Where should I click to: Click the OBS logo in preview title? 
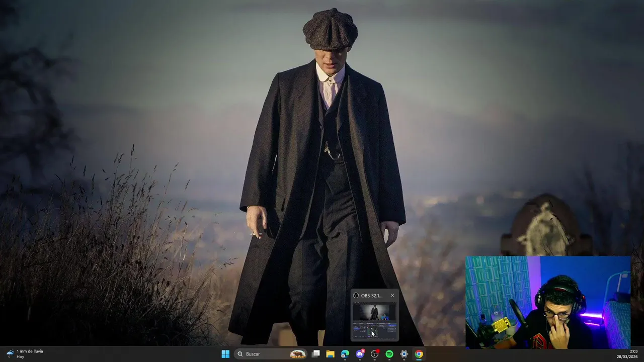tap(356, 296)
